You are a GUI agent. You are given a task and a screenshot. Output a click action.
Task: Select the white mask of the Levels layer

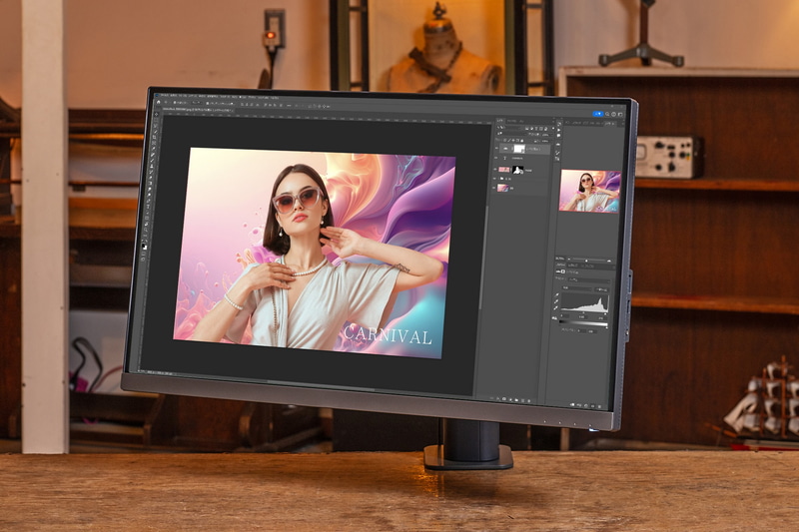click(x=519, y=149)
